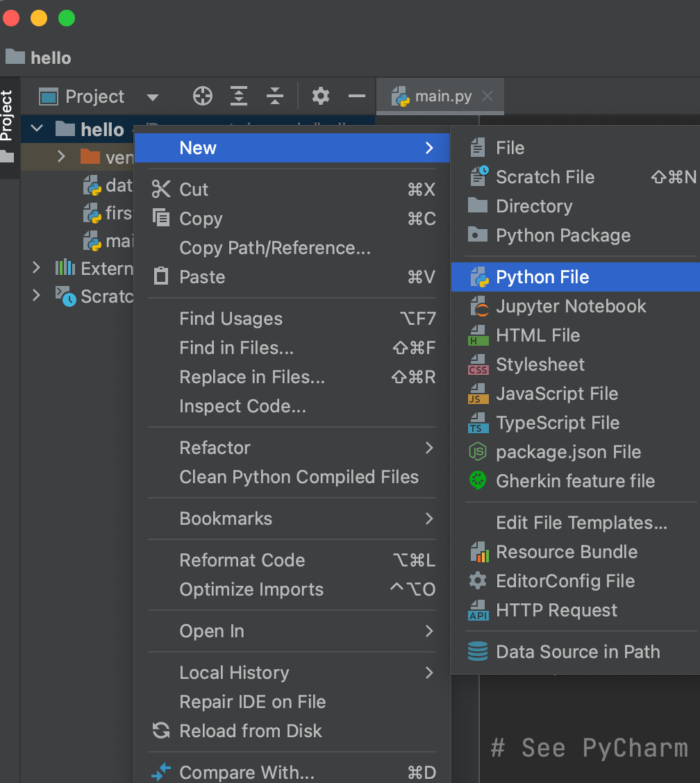Image resolution: width=700 pixels, height=783 pixels.
Task: Click the Collapse All icon in Project toolbar
Action: coord(275,96)
